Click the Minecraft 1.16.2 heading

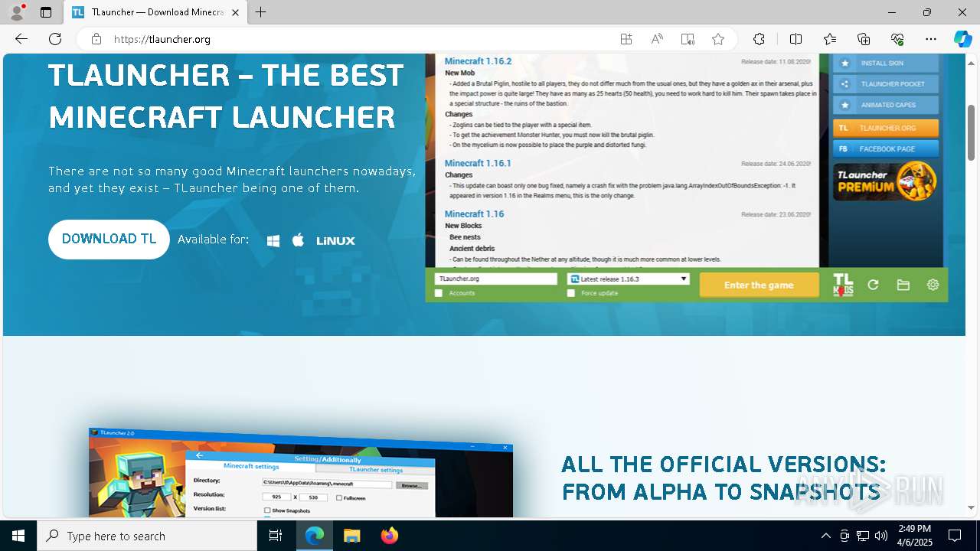(478, 61)
